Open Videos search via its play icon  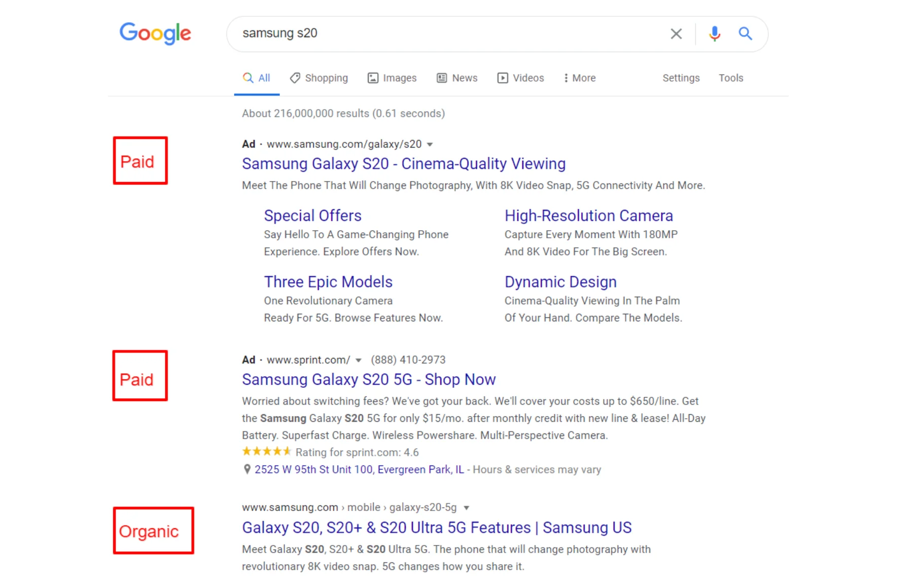pos(503,78)
